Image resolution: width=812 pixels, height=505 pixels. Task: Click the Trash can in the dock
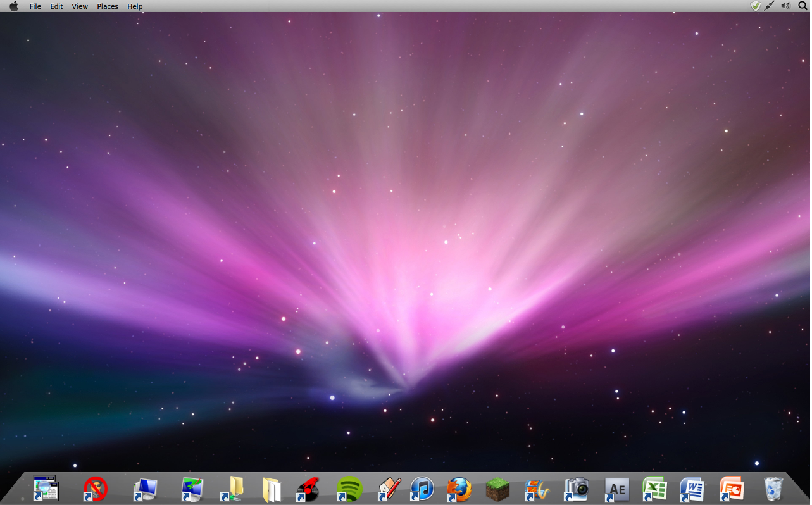pos(773,487)
